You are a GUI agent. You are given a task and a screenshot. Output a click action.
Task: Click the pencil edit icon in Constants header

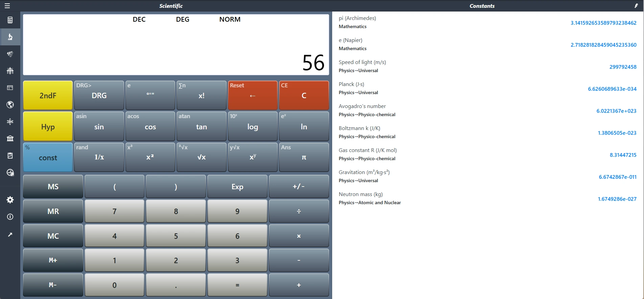(636, 6)
